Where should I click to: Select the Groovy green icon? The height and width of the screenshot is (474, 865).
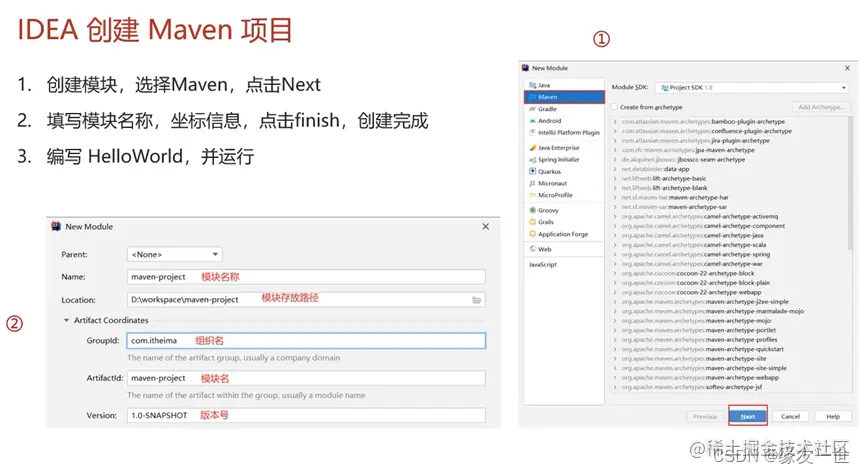click(532, 210)
